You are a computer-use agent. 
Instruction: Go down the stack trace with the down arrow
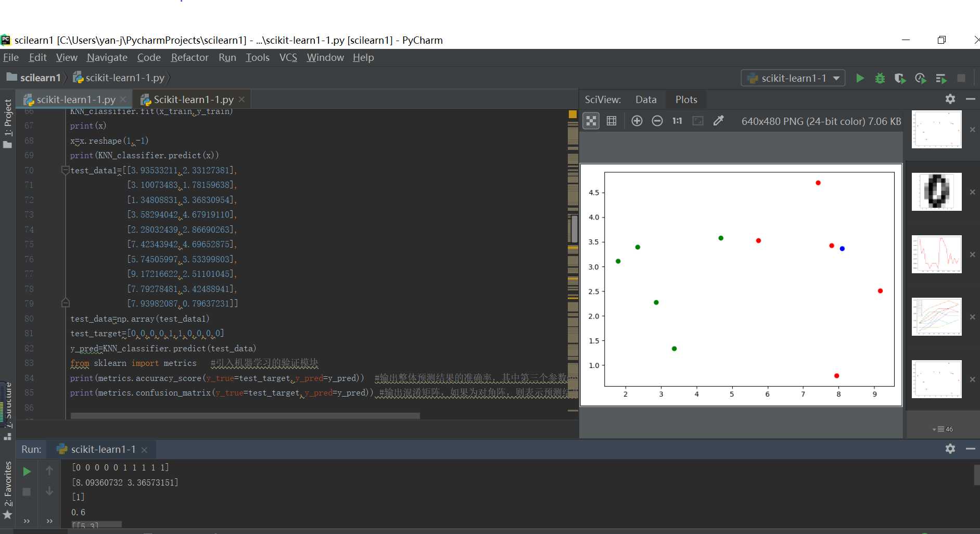pos(49,491)
